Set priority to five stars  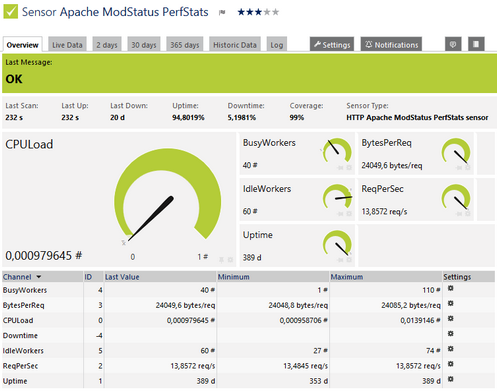275,12
